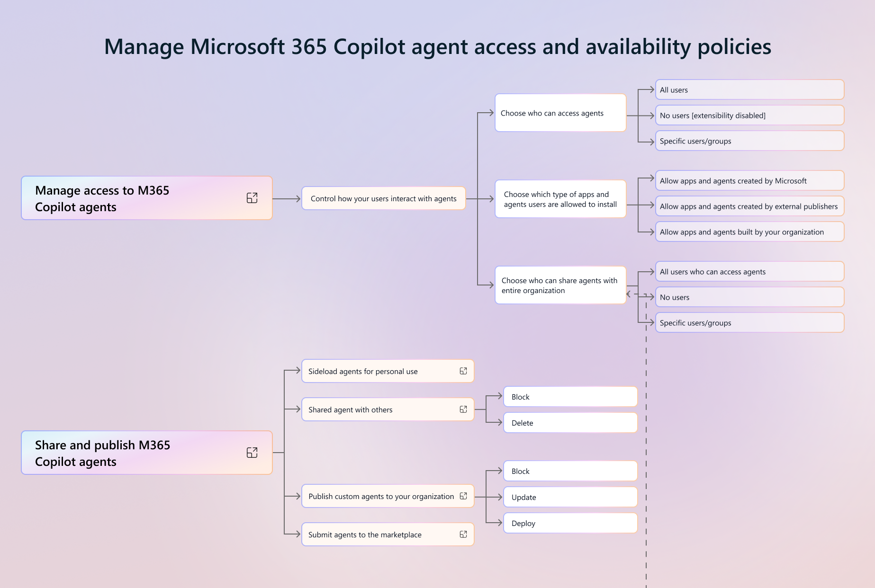Image resolution: width=875 pixels, height=588 pixels.
Task: Click the Manage access to M365 Copilot agents title
Action: pyautogui.click(x=102, y=199)
